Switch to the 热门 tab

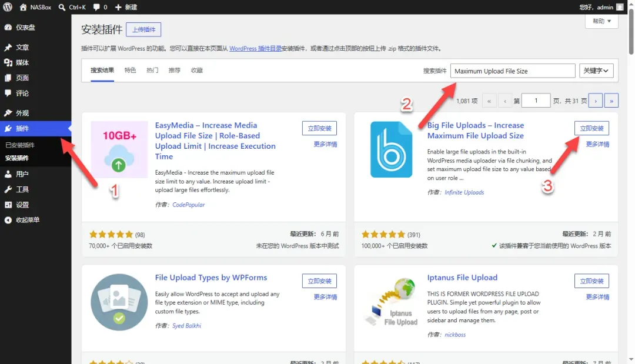[152, 70]
